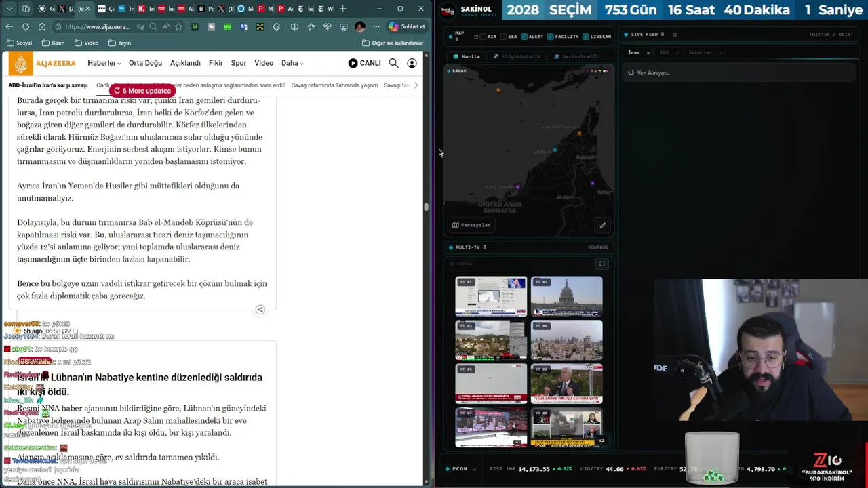Open Diğer sık kullanılanlar folder
This screenshot has height=488, width=868.
click(x=393, y=43)
